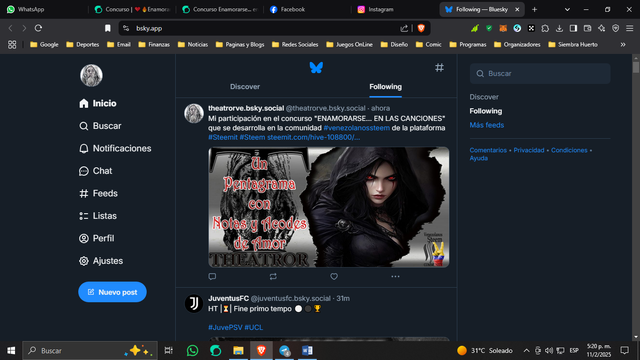Select Following in the right feed list
Screen dimensions: 640x360
pyautogui.click(x=486, y=111)
